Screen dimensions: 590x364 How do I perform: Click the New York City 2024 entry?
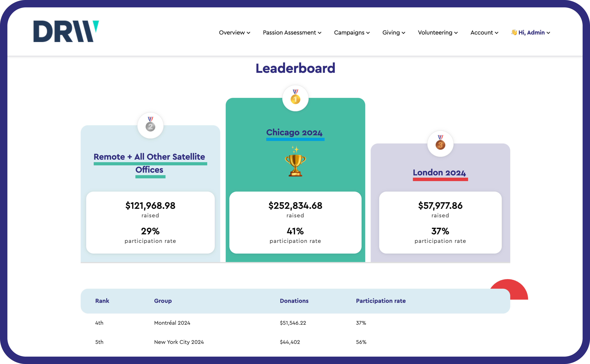(x=179, y=342)
